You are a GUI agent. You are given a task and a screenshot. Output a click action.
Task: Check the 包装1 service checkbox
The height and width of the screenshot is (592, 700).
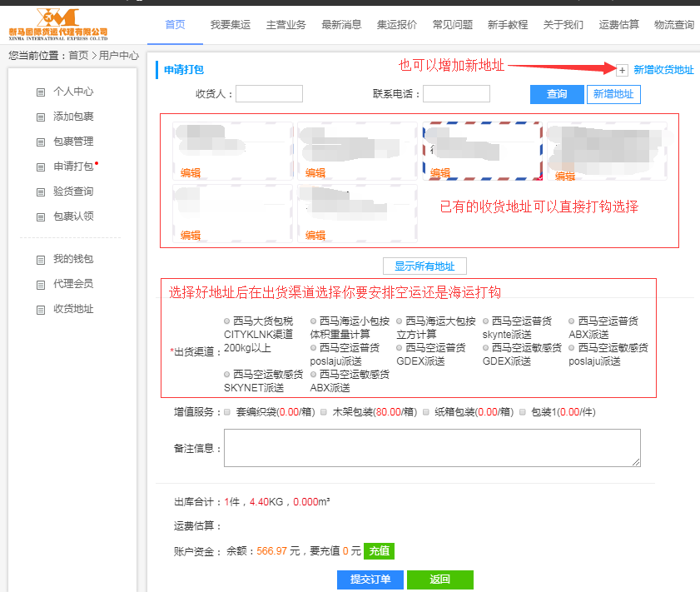(523, 412)
